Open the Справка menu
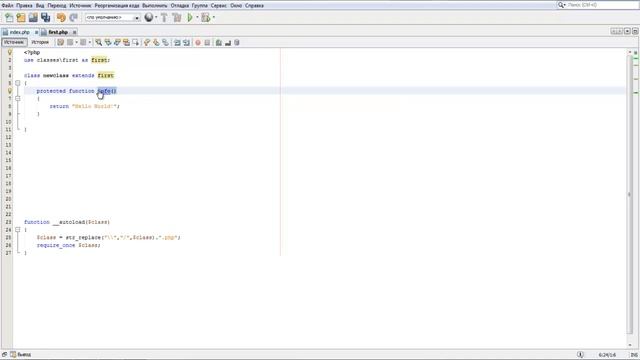Image resolution: width=640 pixels, height=360 pixels. [254, 6]
